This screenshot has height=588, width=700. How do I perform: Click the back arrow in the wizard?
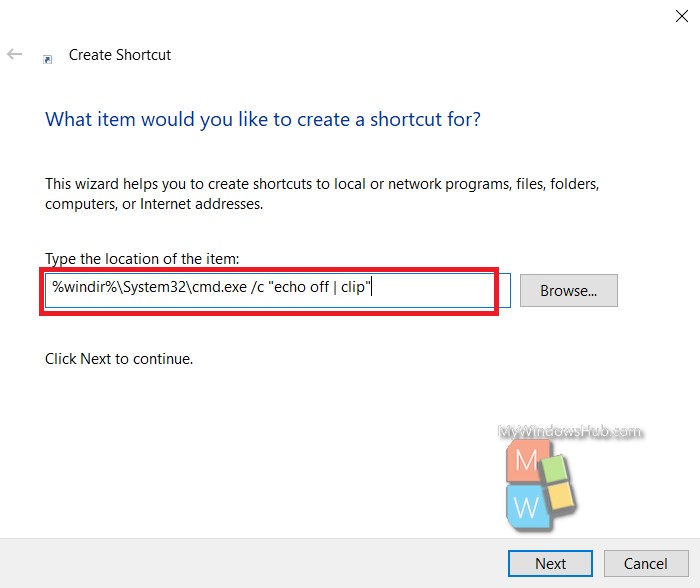tap(15, 54)
